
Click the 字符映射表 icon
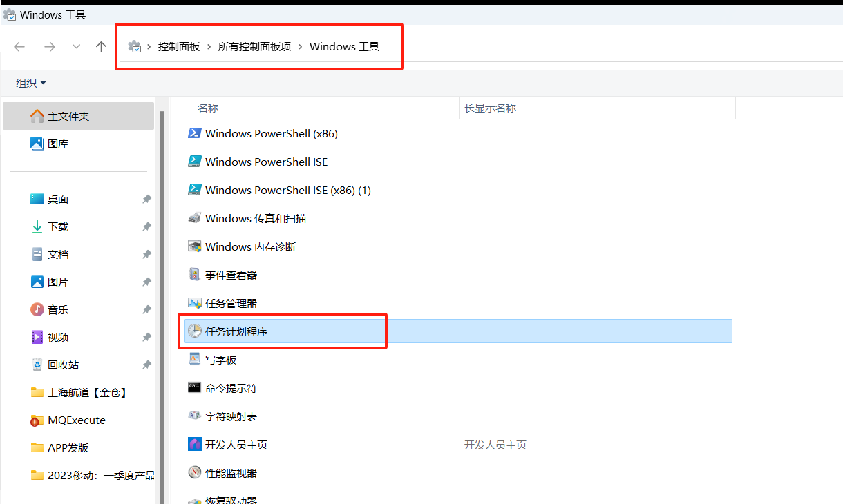click(x=195, y=416)
